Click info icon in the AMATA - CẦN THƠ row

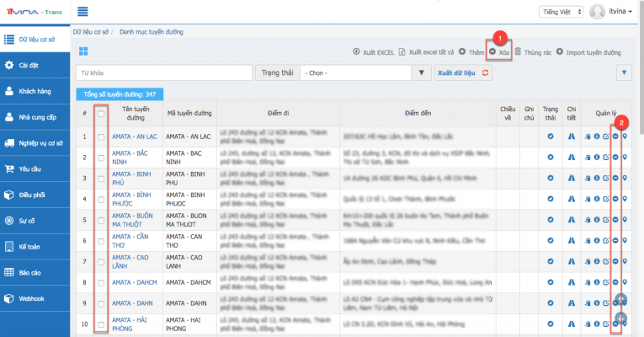tap(597, 240)
